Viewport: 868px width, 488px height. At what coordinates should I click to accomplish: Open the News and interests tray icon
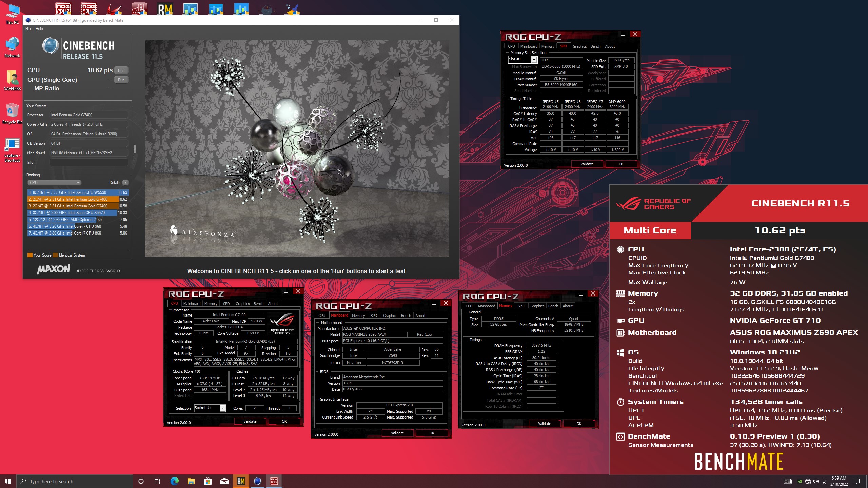pos(787,481)
